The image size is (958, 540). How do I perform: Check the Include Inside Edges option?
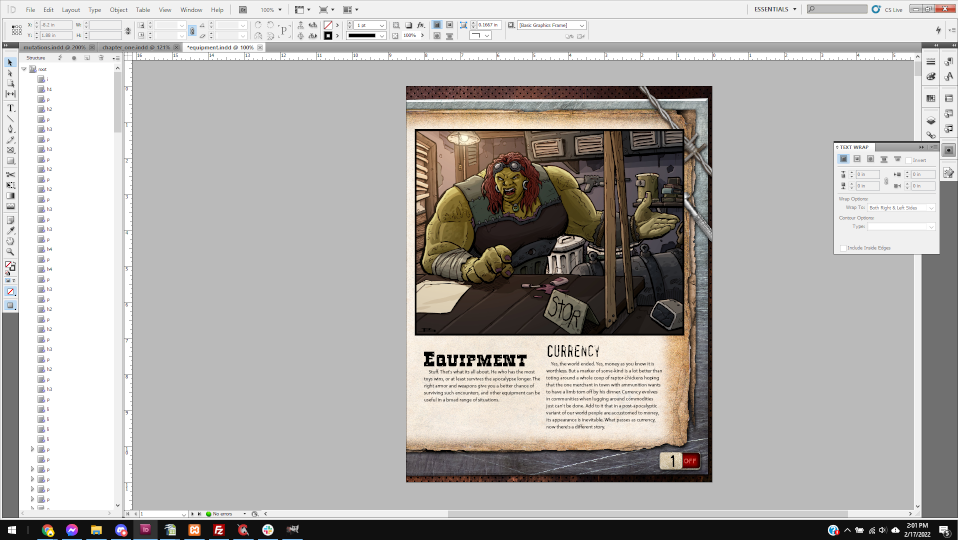click(x=844, y=247)
